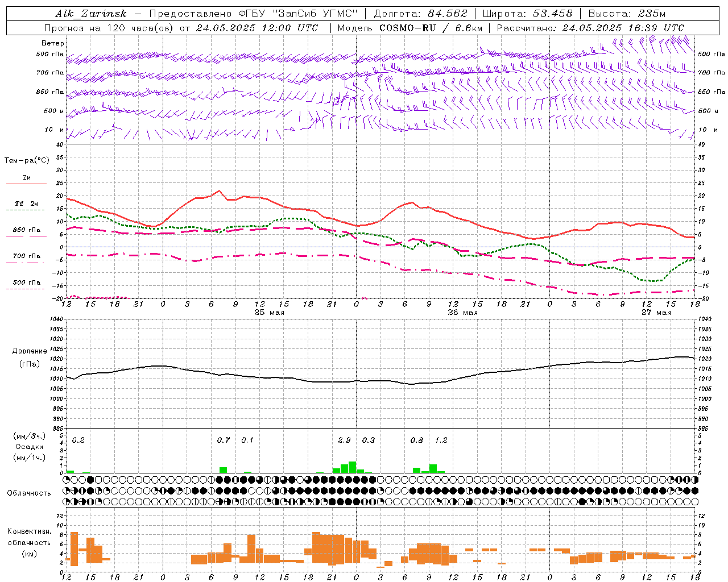This screenshot has width=728, height=582.
Task: Click the 'Td 2м' dew point legend
Action: click(x=26, y=203)
